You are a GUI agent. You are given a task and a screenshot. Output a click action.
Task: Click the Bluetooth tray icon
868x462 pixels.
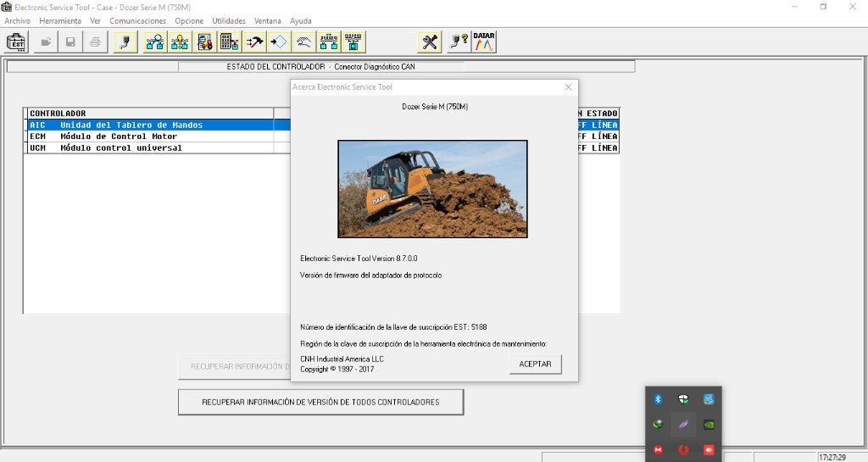(x=658, y=399)
